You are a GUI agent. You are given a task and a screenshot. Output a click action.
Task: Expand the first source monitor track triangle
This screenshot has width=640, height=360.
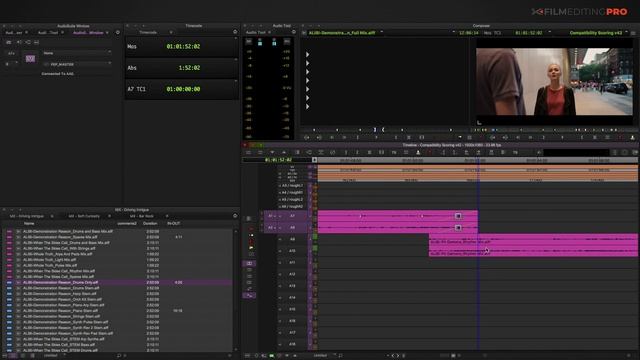coord(307,54)
